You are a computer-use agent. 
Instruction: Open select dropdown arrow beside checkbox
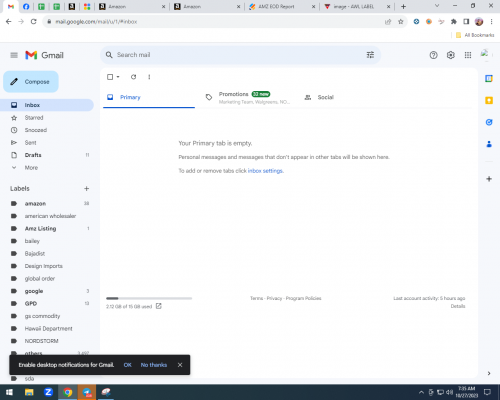(x=118, y=77)
